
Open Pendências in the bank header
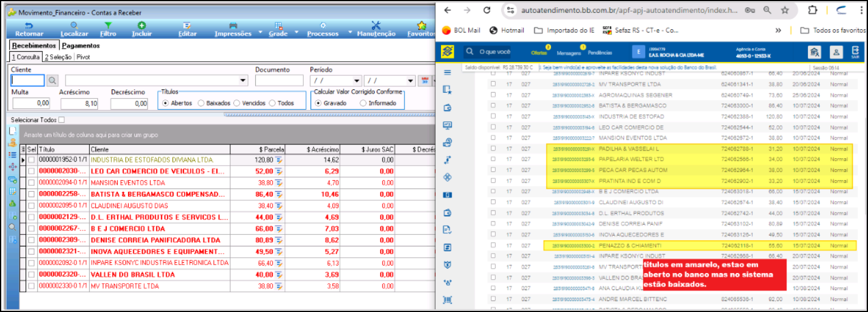600,53
